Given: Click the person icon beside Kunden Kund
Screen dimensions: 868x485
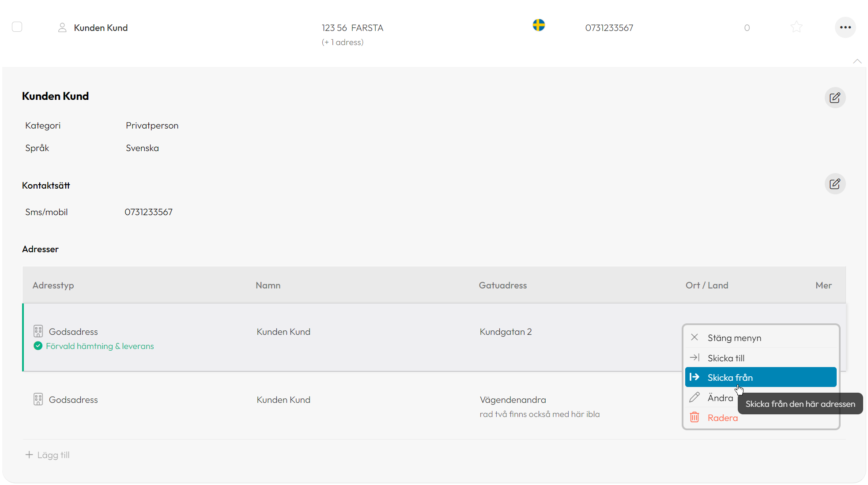Looking at the screenshot, I should [x=62, y=27].
